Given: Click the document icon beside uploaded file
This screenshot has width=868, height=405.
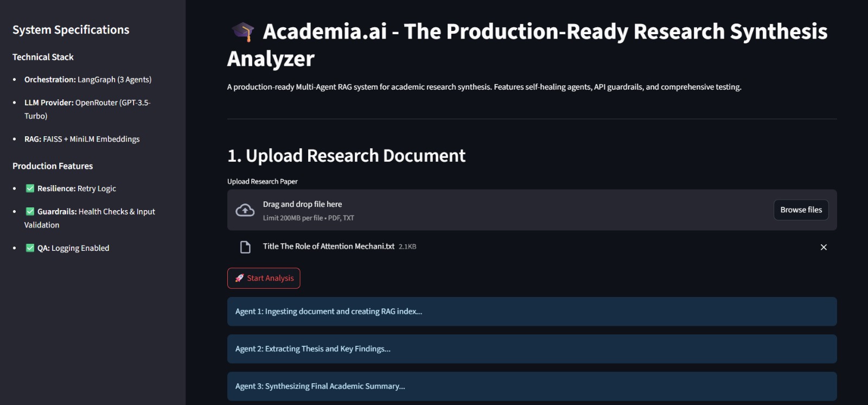Looking at the screenshot, I should (245, 247).
